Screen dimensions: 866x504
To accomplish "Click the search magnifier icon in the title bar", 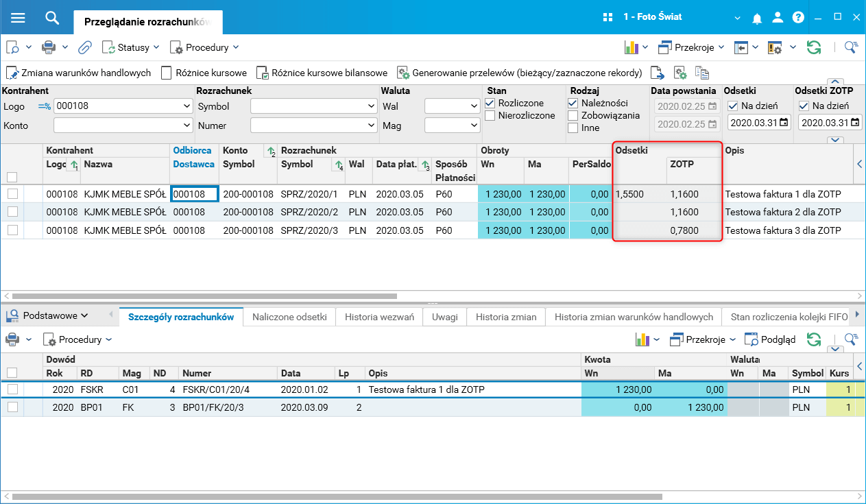I will [52, 17].
